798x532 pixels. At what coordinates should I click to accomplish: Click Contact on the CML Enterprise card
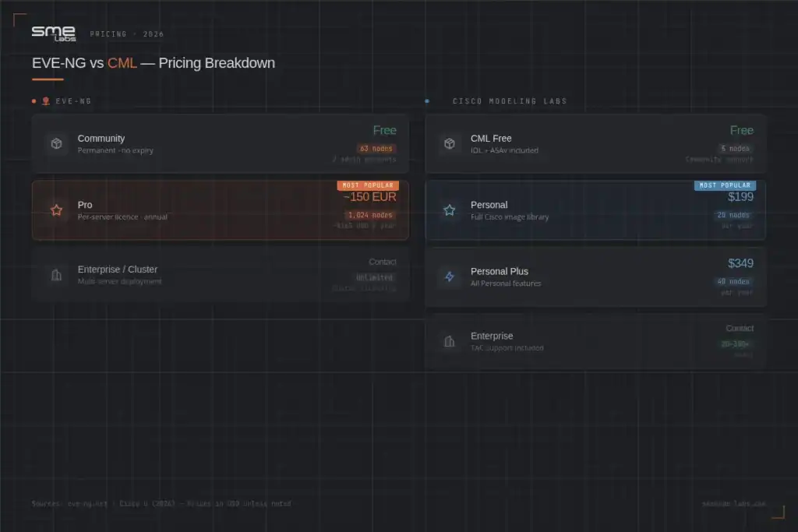point(740,328)
